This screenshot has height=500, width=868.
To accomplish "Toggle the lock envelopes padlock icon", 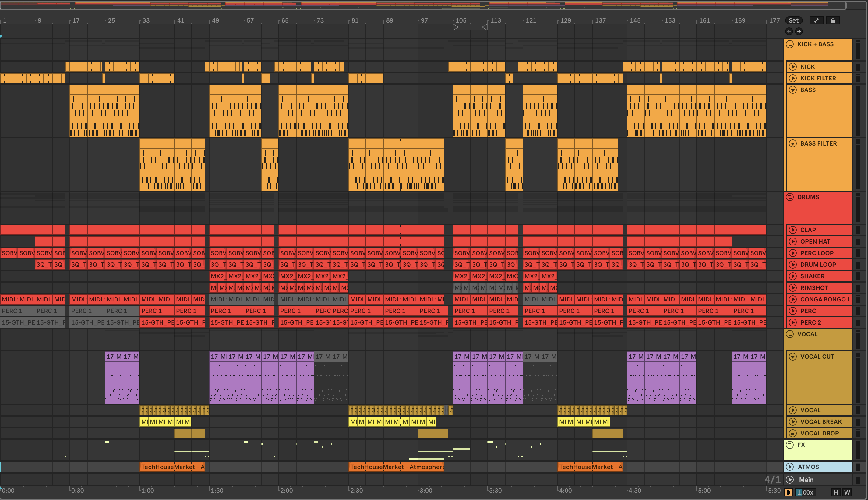I will [833, 21].
